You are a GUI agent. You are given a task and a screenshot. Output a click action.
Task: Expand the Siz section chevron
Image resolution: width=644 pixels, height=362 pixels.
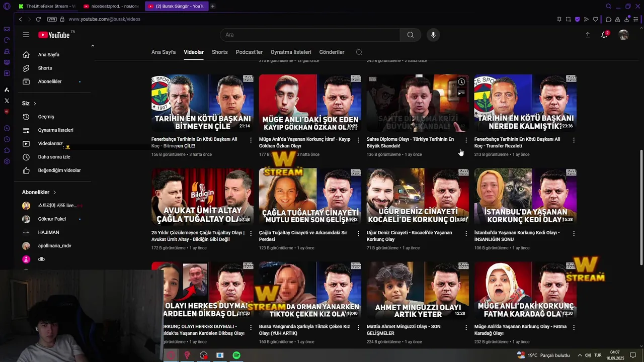[x=35, y=104]
